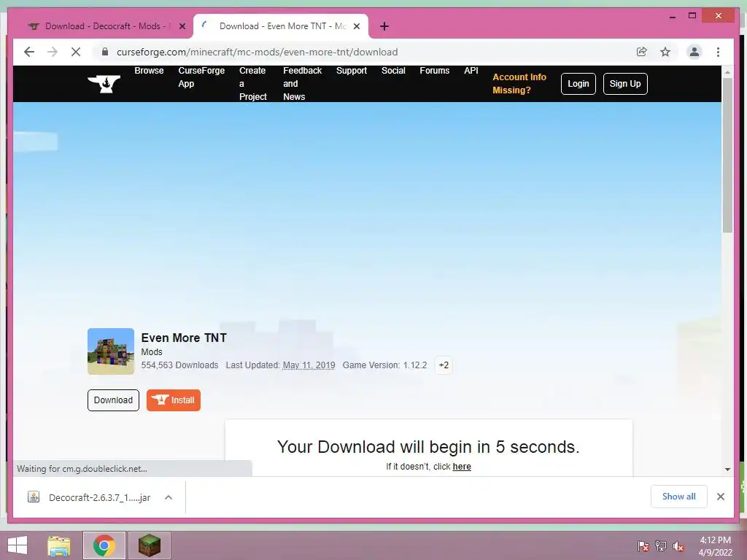
Task: Click the network tray icon
Action: point(661,546)
